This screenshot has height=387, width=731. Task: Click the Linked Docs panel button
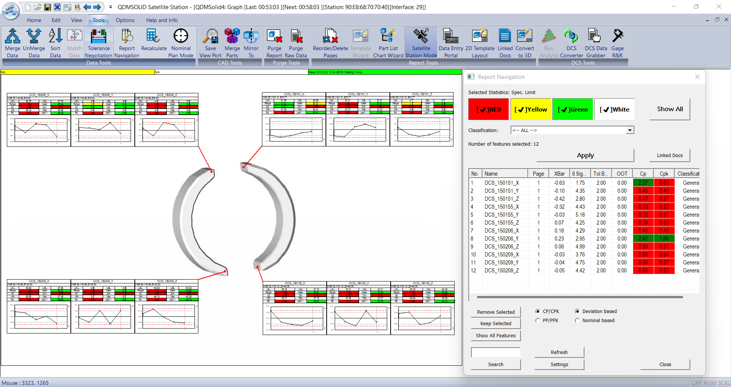669,155
